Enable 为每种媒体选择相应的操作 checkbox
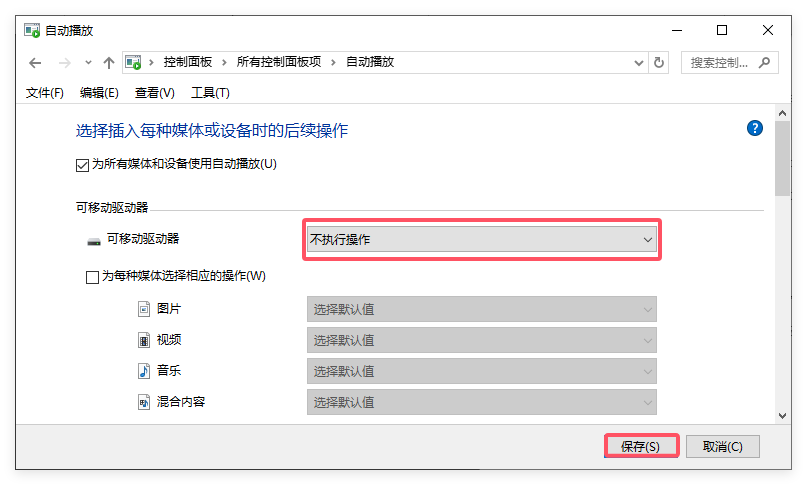The image size is (807, 485). point(93,277)
